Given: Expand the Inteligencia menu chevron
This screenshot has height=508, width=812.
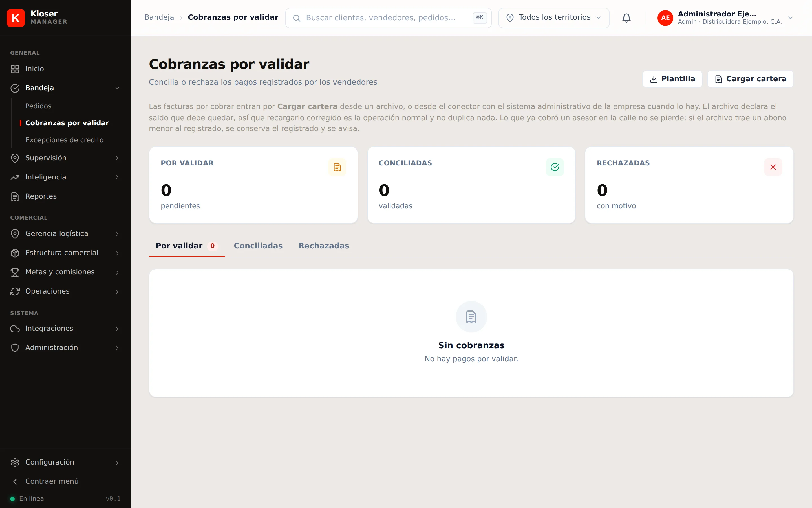Looking at the screenshot, I should [117, 177].
